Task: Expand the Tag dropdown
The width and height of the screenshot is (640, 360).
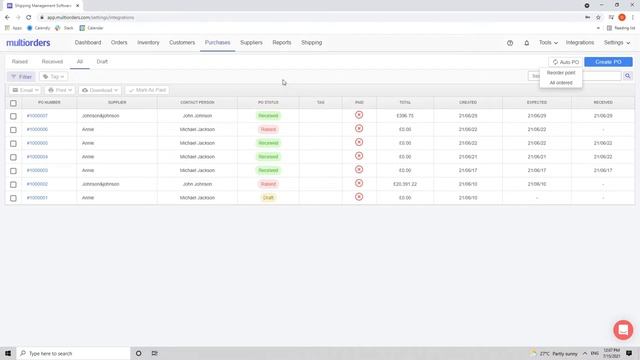Action: [x=53, y=77]
